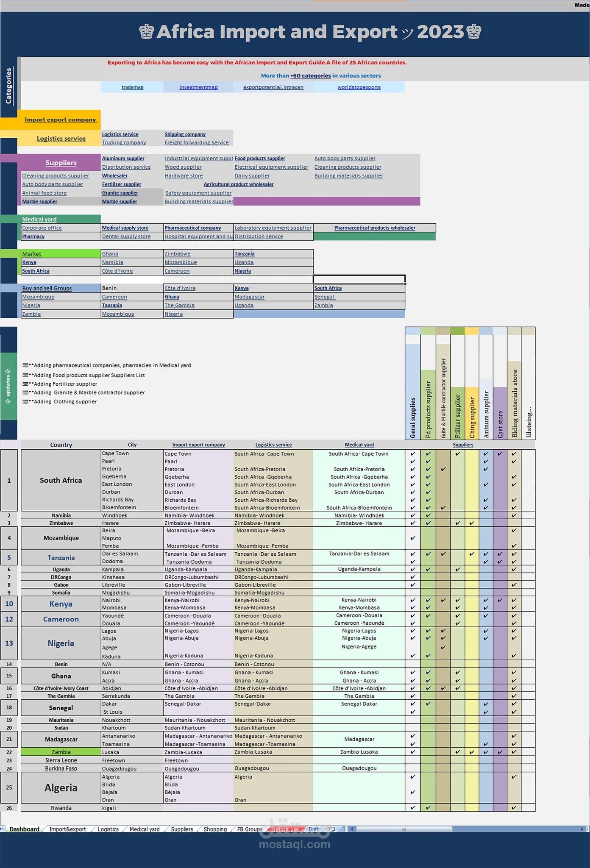Viewport: 590px width, 868px height.
Task: Open the Zimbabwe link in Market section
Action: pos(177,253)
